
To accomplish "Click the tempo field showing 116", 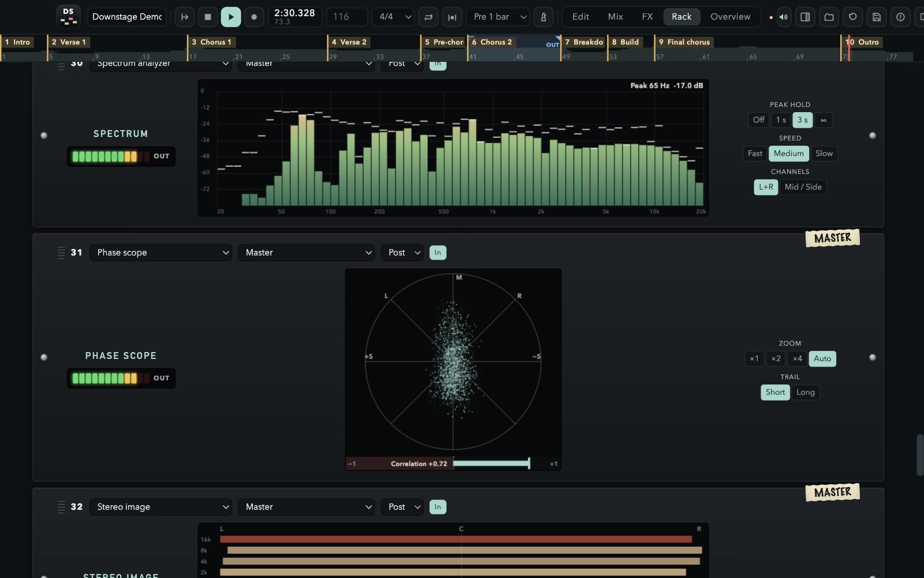I will [347, 17].
